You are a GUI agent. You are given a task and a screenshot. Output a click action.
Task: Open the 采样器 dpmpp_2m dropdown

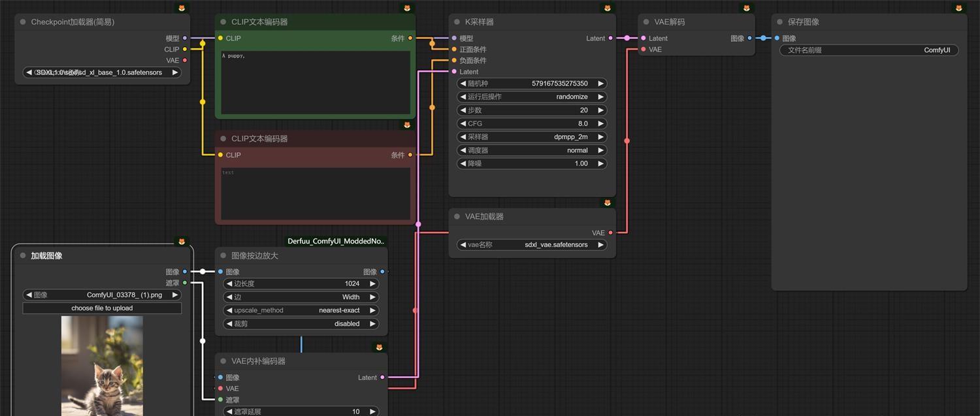point(532,137)
